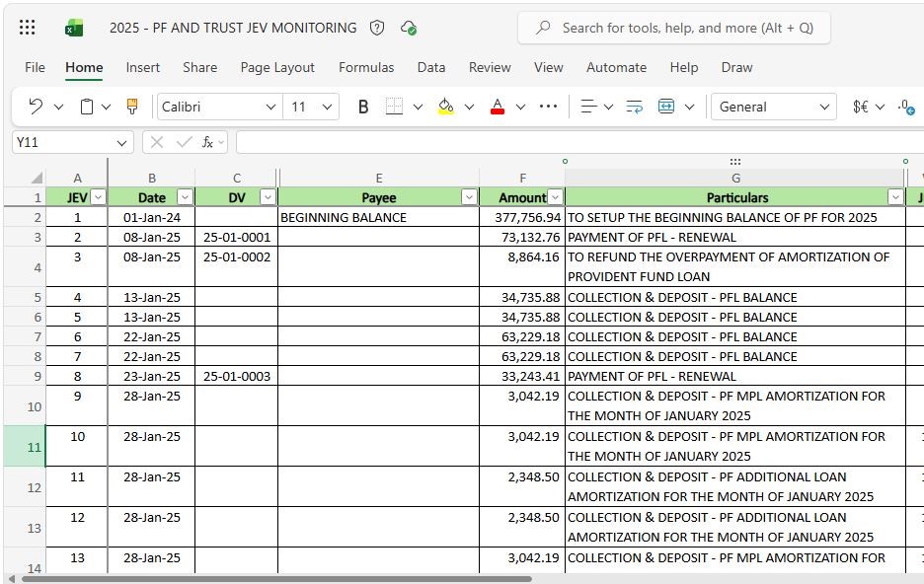
Task: Open the Date column filter button
Action: 185,196
